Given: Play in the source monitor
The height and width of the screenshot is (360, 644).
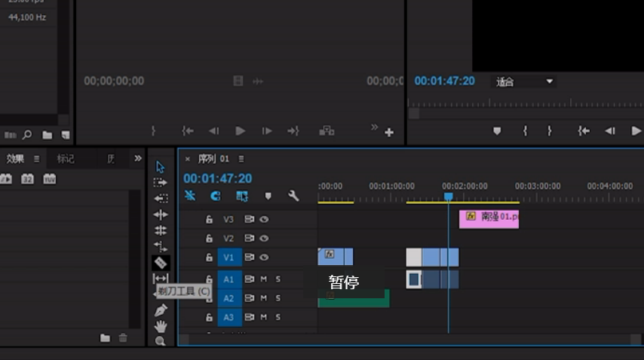Looking at the screenshot, I should coord(241,131).
